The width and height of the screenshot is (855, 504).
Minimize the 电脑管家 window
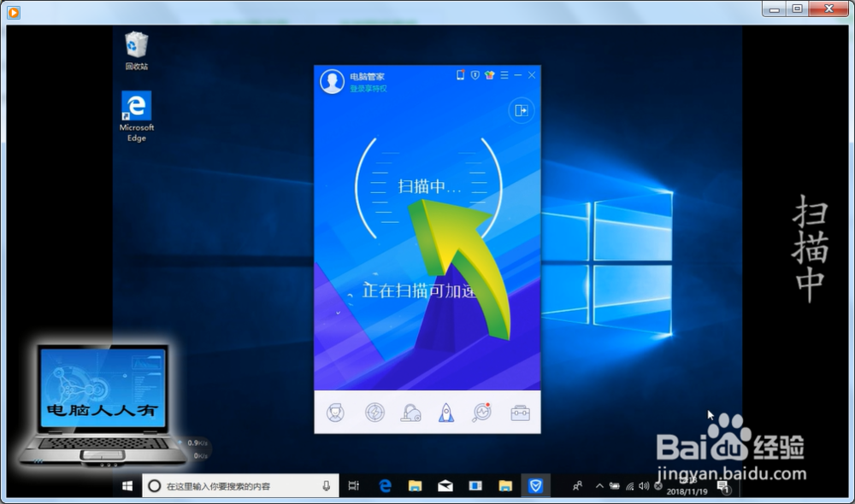tap(518, 75)
